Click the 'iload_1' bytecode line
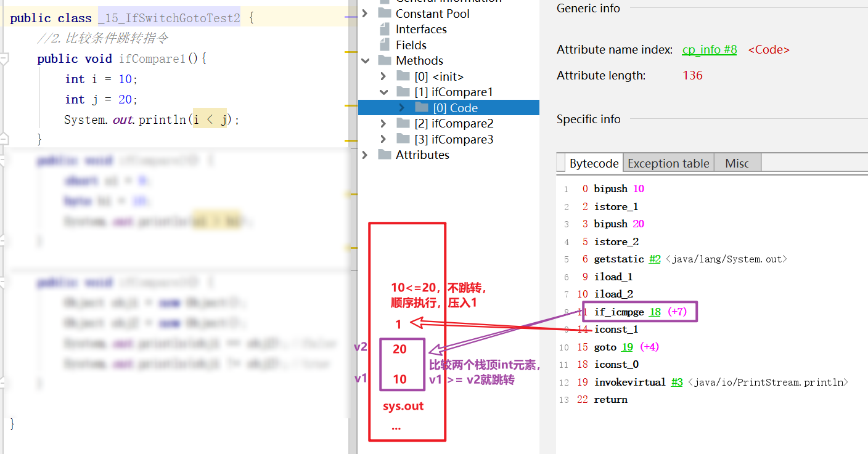The width and height of the screenshot is (868, 454). pyautogui.click(x=613, y=277)
